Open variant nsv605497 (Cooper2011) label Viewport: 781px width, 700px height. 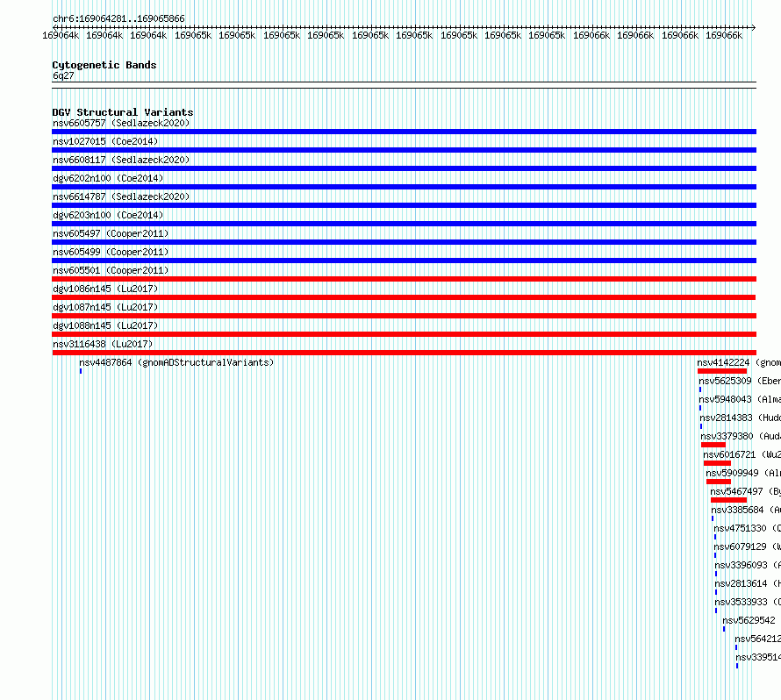click(x=111, y=233)
